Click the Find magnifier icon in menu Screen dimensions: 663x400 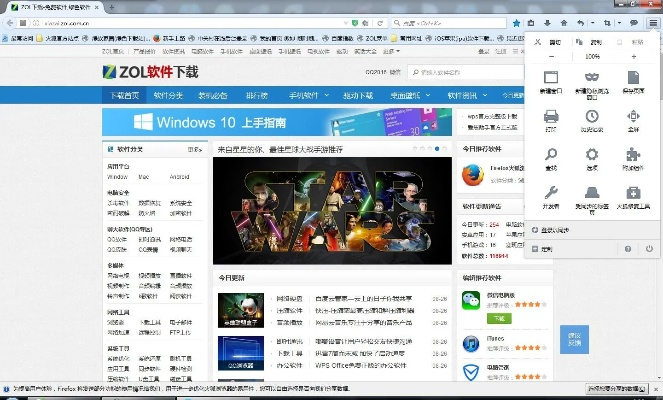pos(549,155)
